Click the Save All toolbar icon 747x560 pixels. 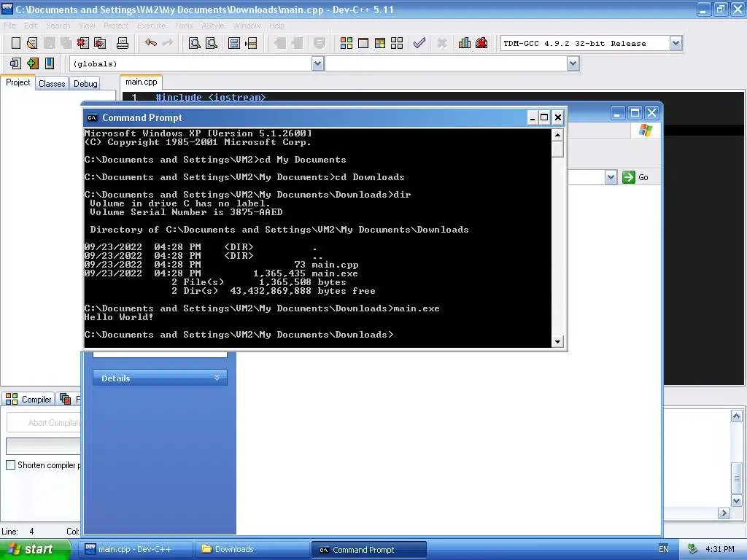click(66, 43)
